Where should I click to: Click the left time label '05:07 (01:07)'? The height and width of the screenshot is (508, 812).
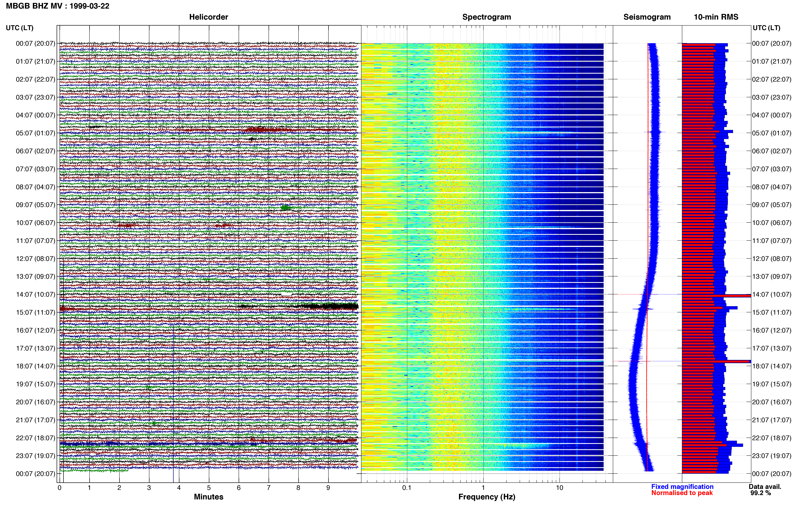(36, 133)
